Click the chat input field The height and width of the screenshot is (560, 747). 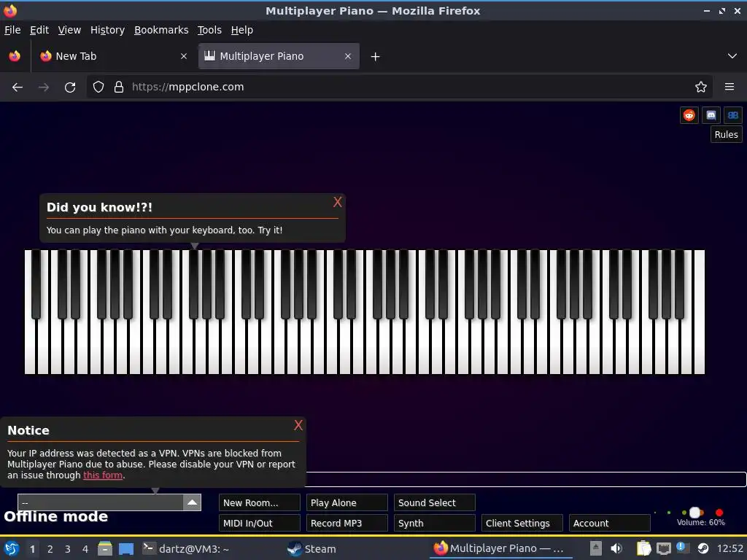525,480
